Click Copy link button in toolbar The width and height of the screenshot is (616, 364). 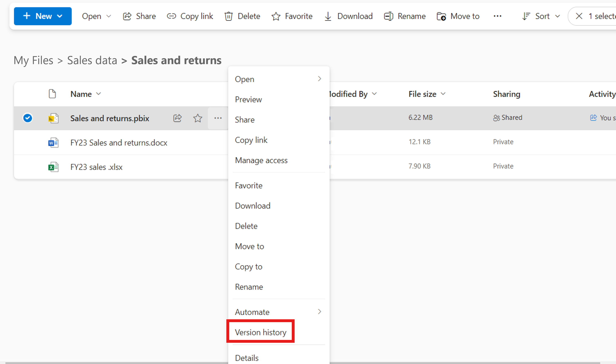click(190, 16)
